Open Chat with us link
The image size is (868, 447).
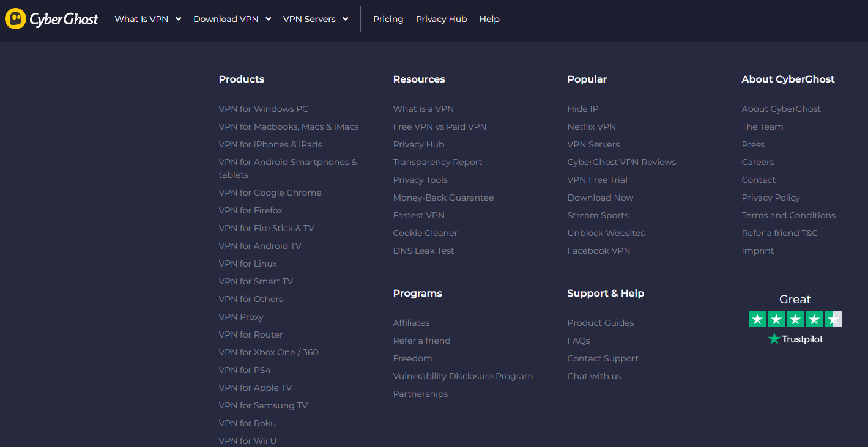click(x=595, y=376)
